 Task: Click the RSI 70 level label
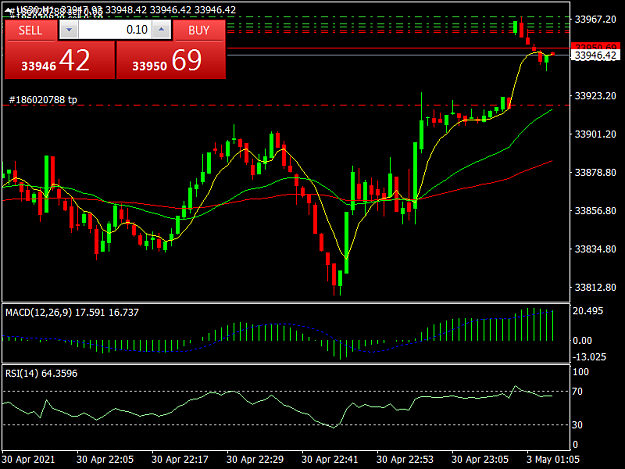pyautogui.click(x=577, y=392)
